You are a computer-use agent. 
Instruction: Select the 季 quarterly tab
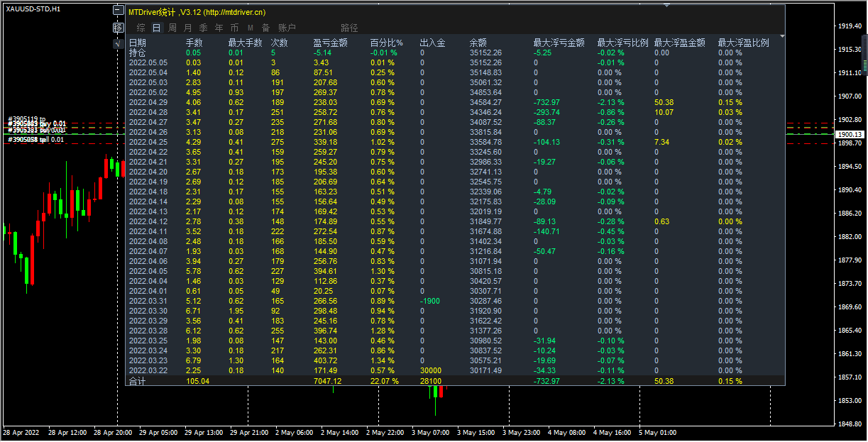203,28
